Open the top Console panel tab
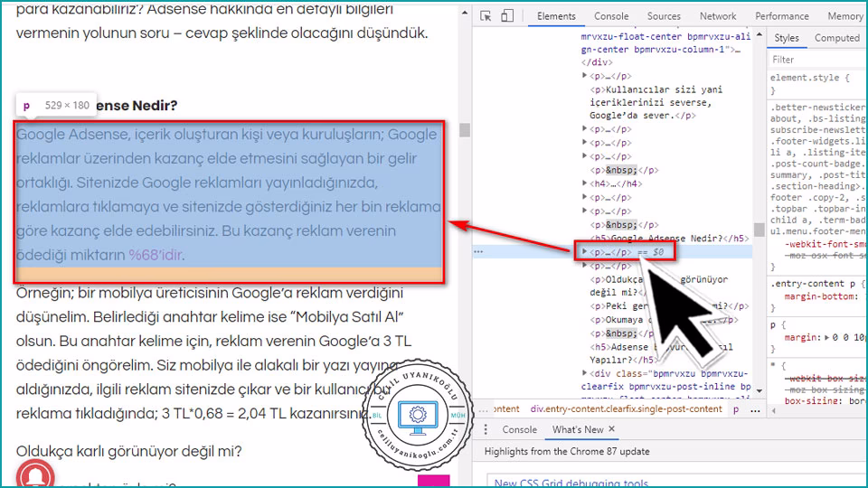The image size is (868, 488). pos(611,16)
